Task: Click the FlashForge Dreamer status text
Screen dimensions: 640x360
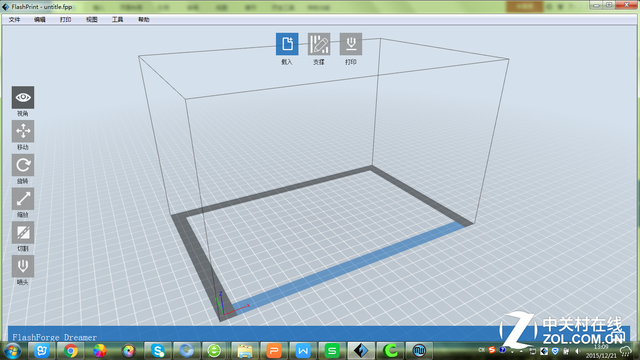Action: [54, 337]
